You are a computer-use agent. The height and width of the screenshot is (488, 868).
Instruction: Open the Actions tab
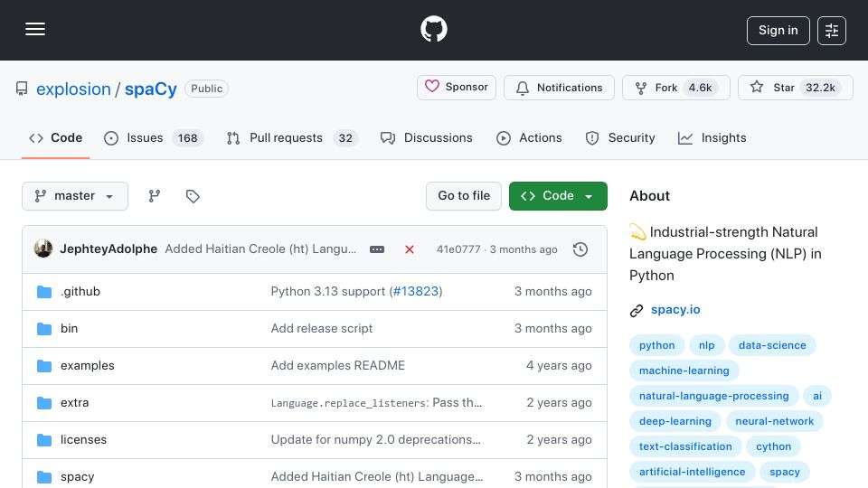[x=529, y=137]
